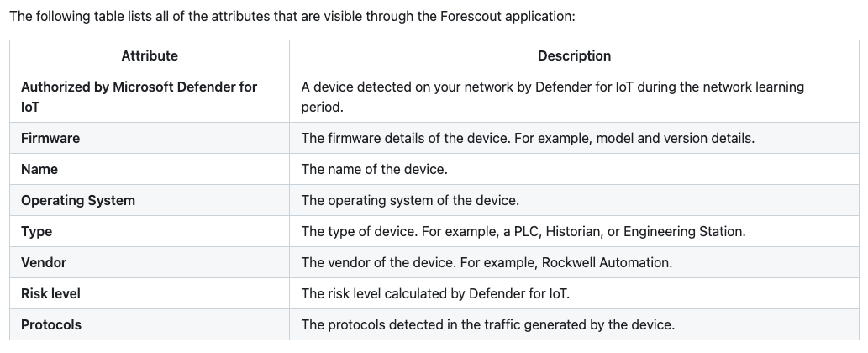This screenshot has width=868, height=353.
Task: Click the intro sentence above the table
Action: [292, 16]
